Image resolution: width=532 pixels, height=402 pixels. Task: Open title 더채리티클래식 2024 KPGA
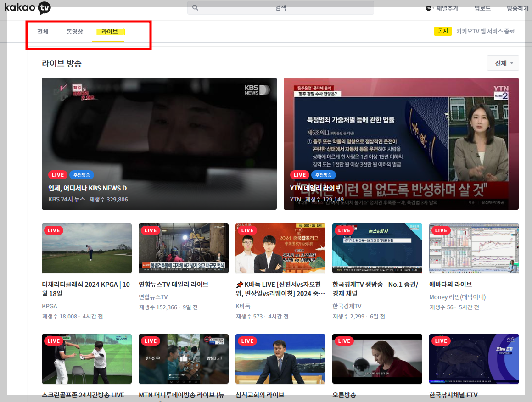click(86, 289)
